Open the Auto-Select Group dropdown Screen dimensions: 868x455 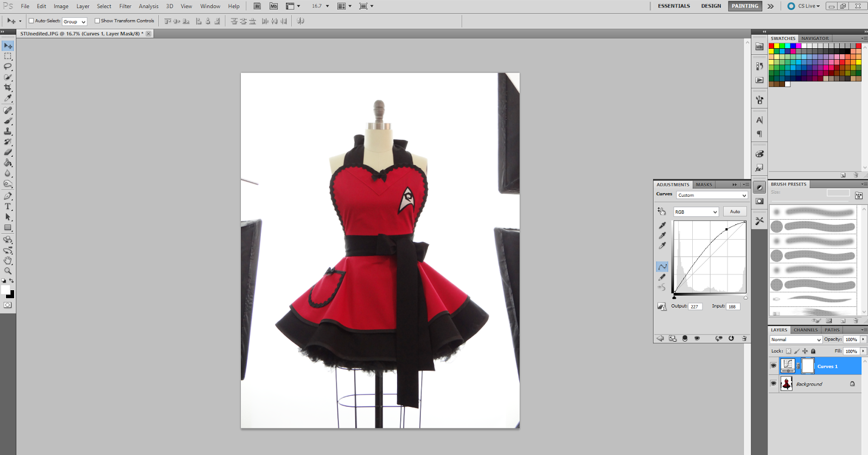point(74,21)
